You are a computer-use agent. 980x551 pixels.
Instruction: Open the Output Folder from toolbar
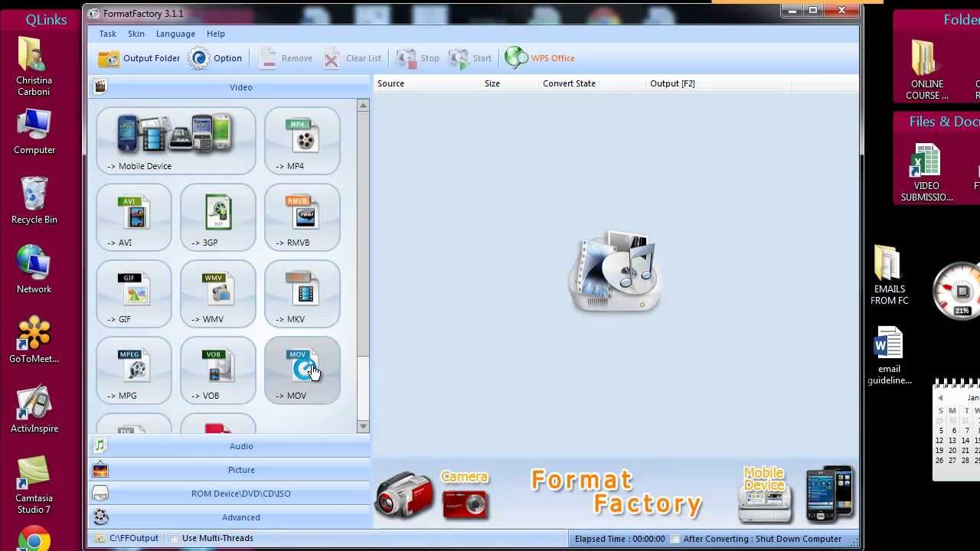click(x=139, y=58)
